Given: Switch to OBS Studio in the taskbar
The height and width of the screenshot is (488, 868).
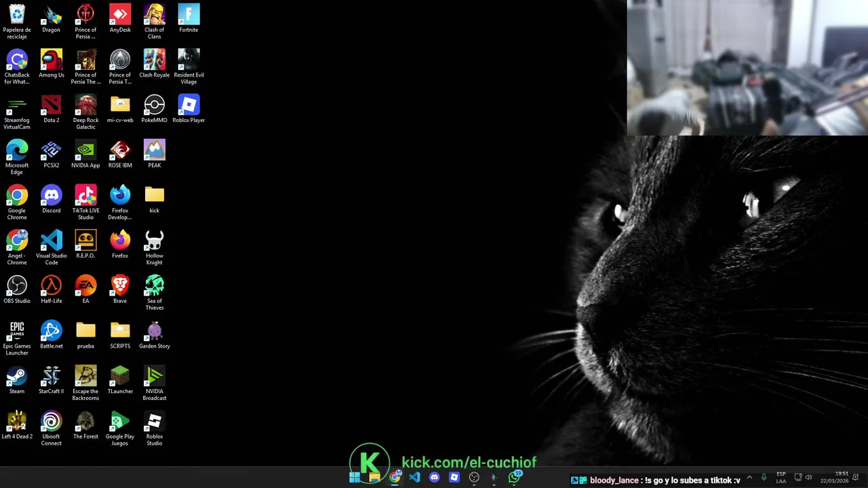Looking at the screenshot, I should pyautogui.click(x=475, y=478).
